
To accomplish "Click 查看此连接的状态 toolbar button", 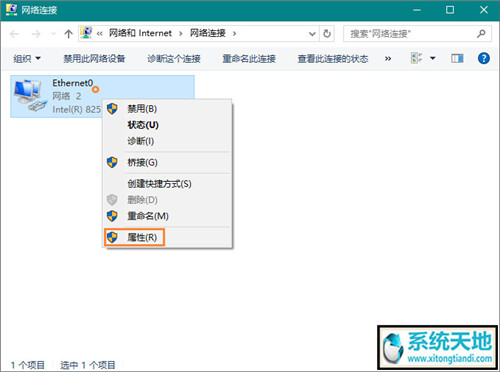I will [333, 59].
